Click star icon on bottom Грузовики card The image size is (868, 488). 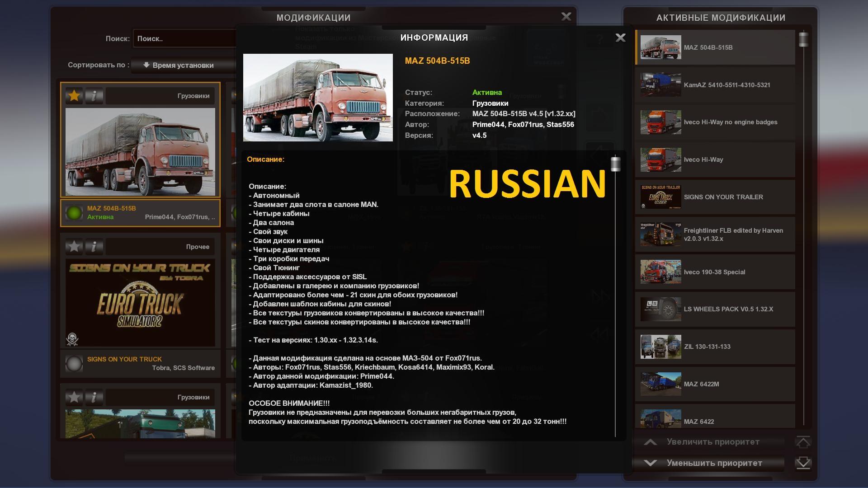74,397
